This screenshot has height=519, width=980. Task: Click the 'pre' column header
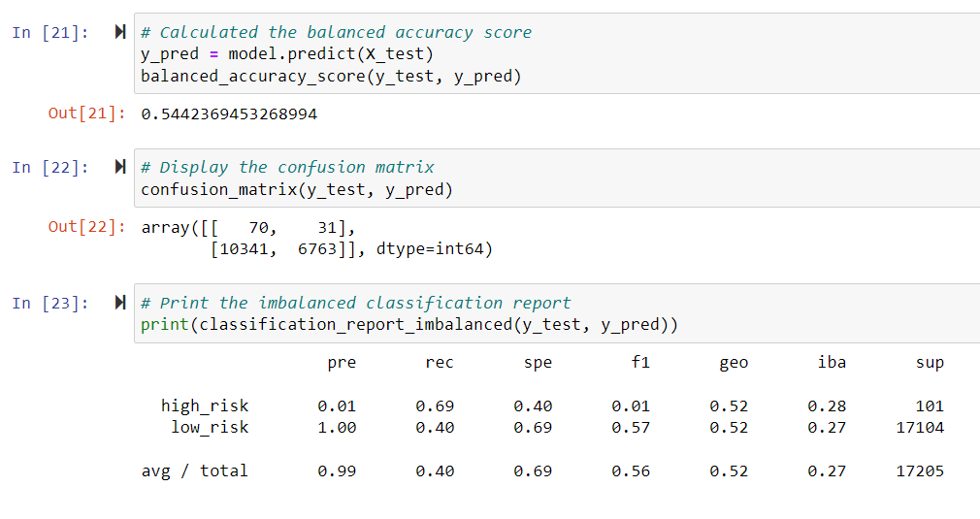tap(342, 364)
